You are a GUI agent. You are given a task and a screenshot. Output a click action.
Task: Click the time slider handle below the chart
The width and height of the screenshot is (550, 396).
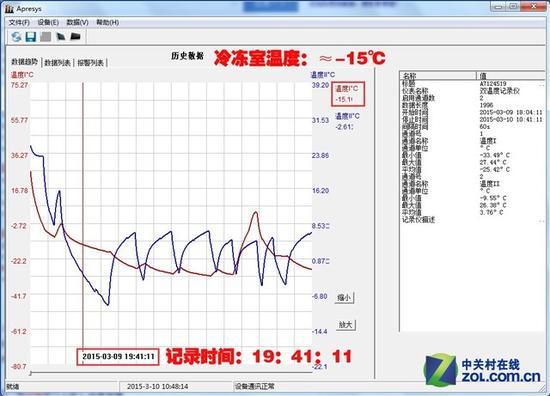31,373
